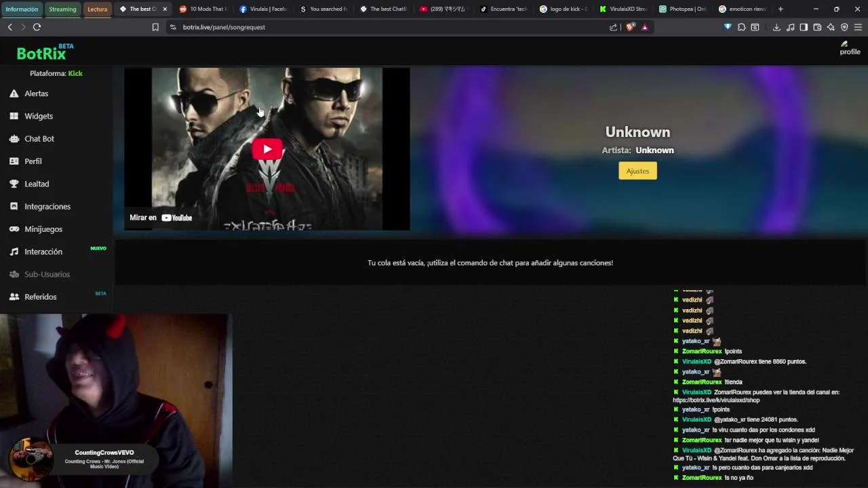Open Brave Rewards triangle icon
Screen dimensions: 868x488
645,27
